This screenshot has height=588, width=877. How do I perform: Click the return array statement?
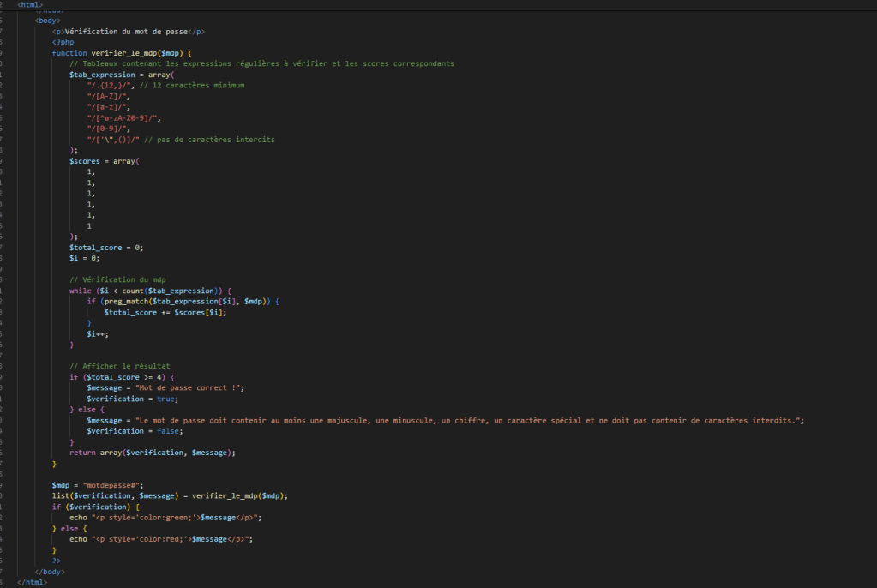click(x=152, y=453)
